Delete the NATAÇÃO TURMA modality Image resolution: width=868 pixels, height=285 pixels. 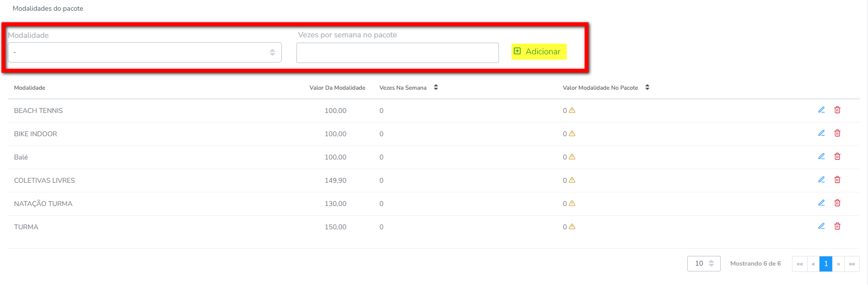(837, 203)
